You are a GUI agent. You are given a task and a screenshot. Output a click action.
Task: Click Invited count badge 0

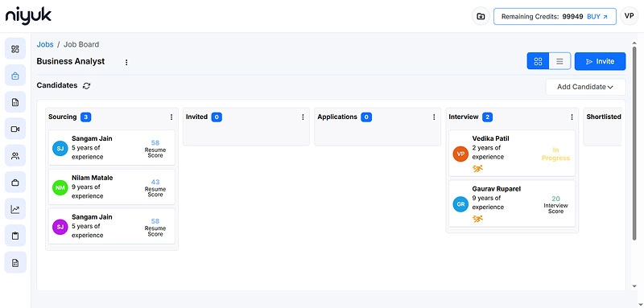pos(217,117)
